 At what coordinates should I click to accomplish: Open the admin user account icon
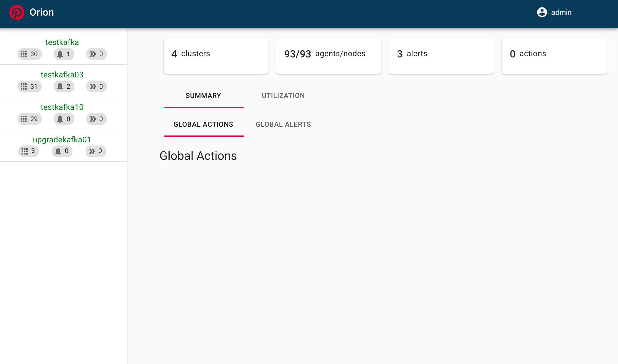coord(542,12)
